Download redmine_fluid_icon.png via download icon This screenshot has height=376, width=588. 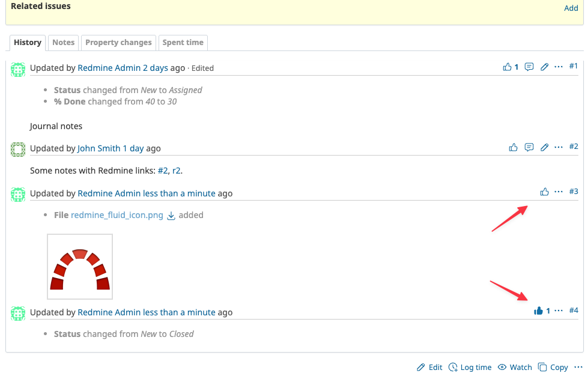click(x=171, y=216)
